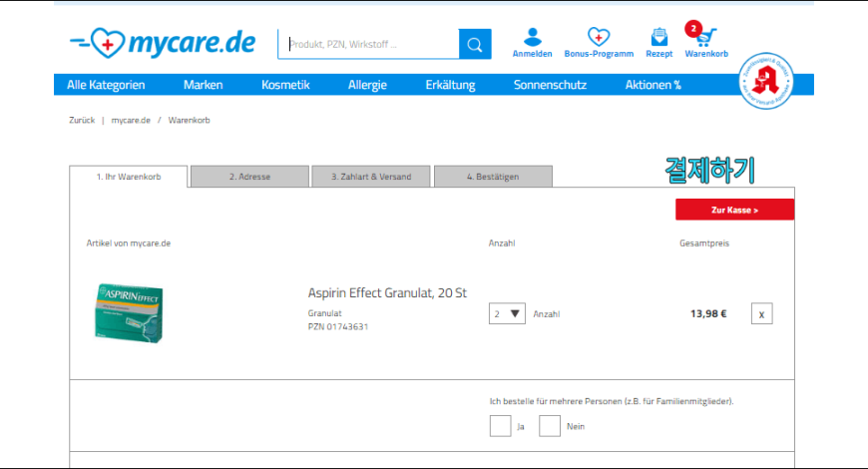Click the PZN 01743631 text

pos(337,326)
